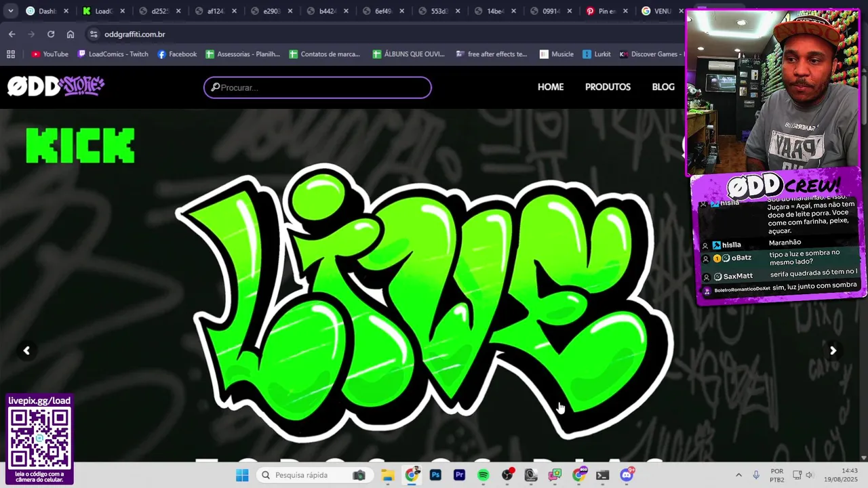Switch to the 6ef49 tab

[x=378, y=11]
